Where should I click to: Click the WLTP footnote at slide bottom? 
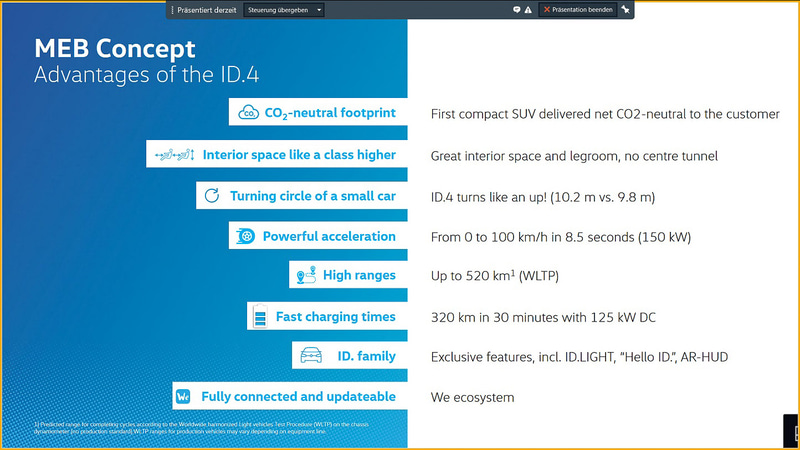tap(202, 428)
